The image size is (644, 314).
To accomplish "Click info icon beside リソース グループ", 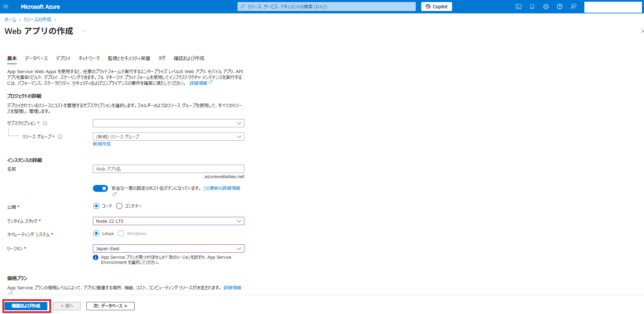I will coord(60,137).
